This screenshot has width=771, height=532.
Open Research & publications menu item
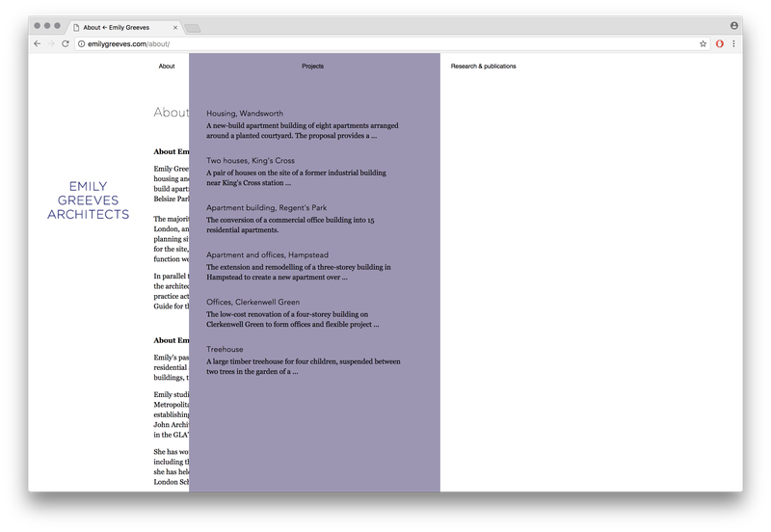pyautogui.click(x=484, y=66)
